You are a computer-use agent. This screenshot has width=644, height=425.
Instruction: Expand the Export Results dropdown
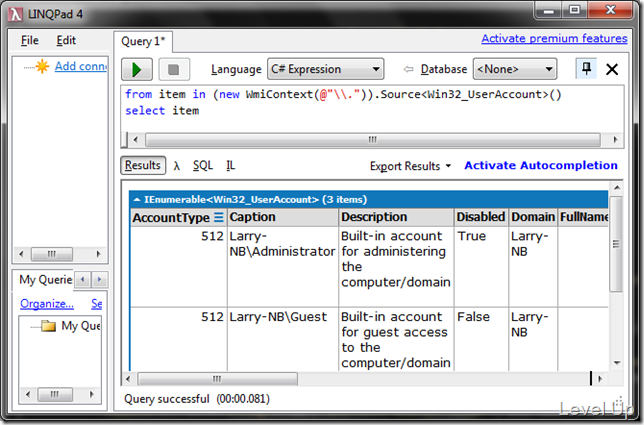coord(410,166)
